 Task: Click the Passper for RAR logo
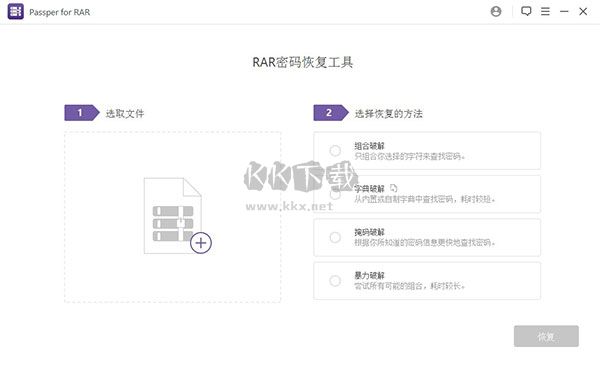coord(16,11)
